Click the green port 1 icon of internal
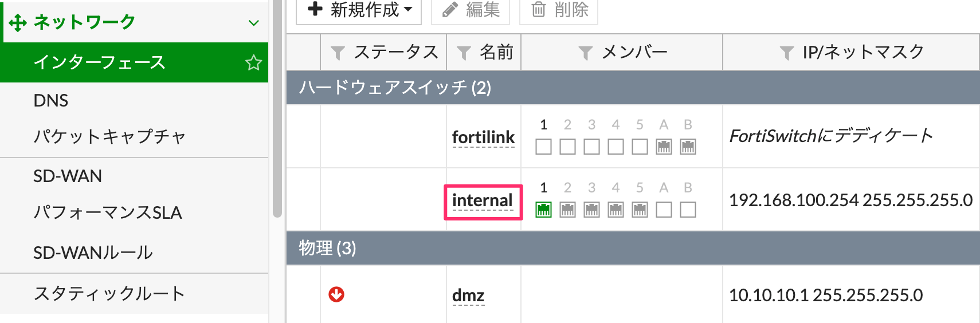 click(543, 210)
